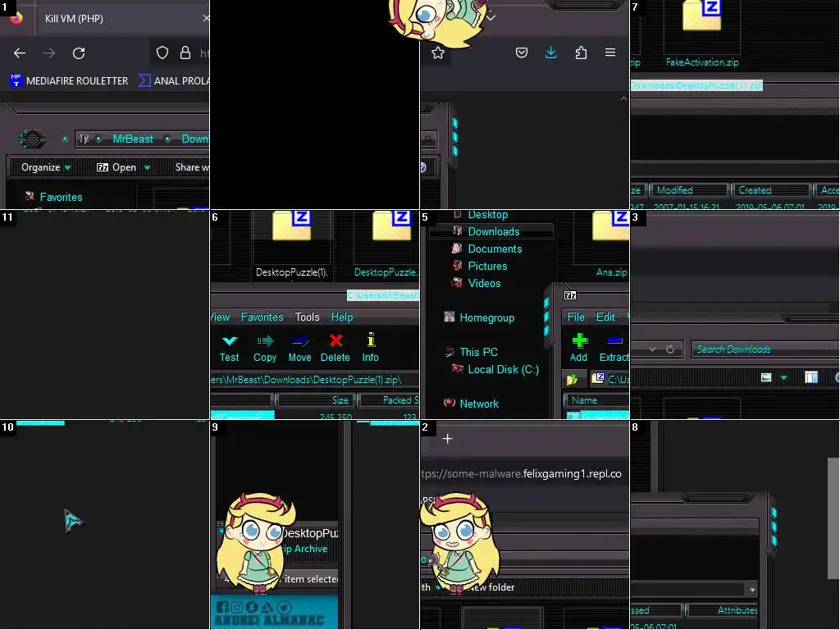Select the DesktopPuzzle(1). zip file icon
Screen dimensions: 840x630
(x=291, y=245)
